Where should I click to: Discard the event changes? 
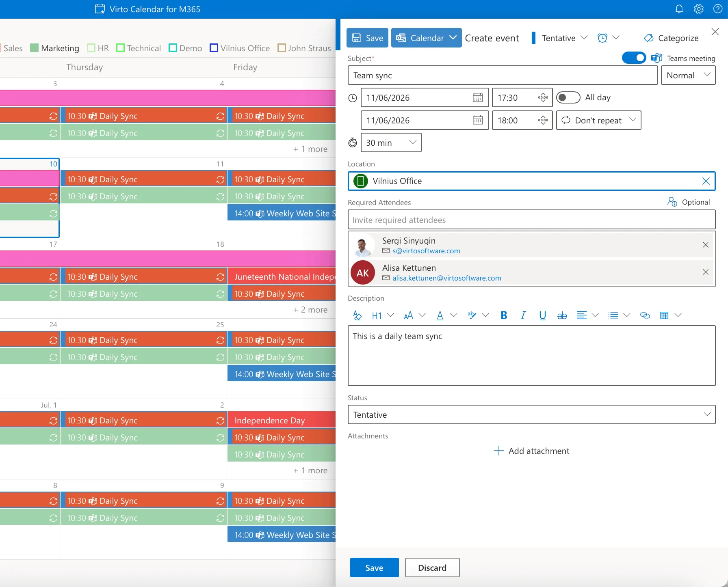pyautogui.click(x=432, y=568)
